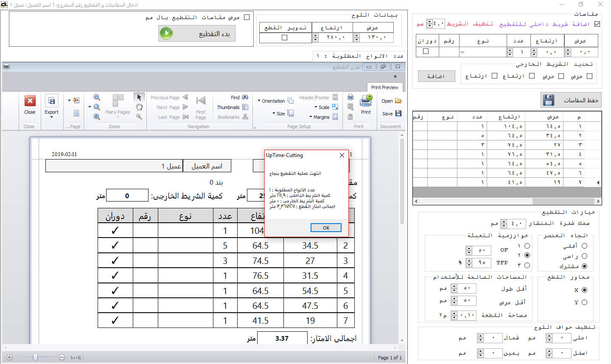Click the بدء التقطيع start button
Screen dimensions: 611x364
tap(196, 34)
